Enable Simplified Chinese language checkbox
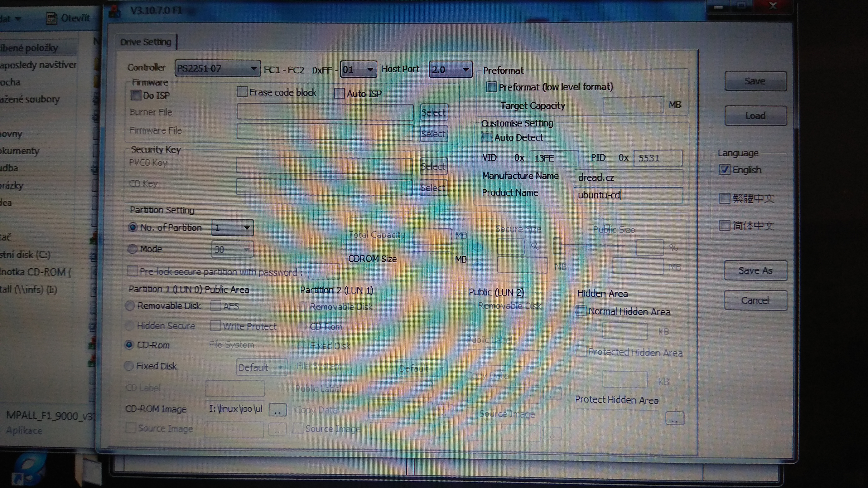The height and width of the screenshot is (488, 868). tap(724, 225)
